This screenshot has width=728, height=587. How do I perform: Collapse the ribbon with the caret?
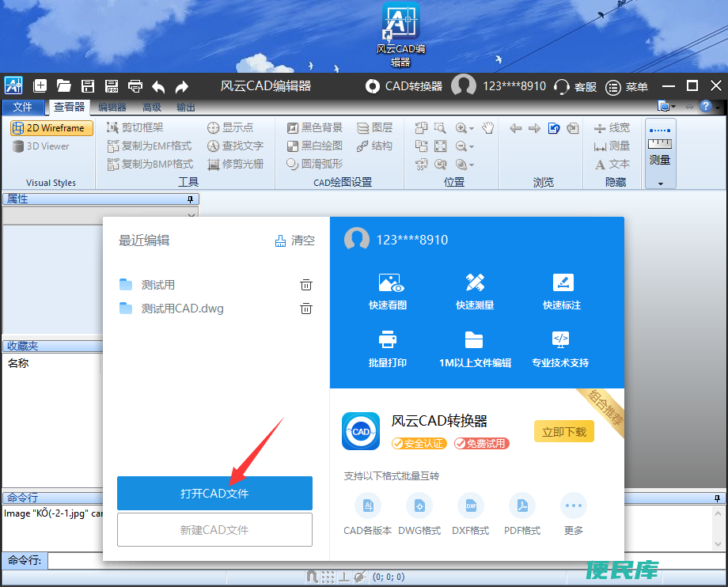click(x=689, y=106)
